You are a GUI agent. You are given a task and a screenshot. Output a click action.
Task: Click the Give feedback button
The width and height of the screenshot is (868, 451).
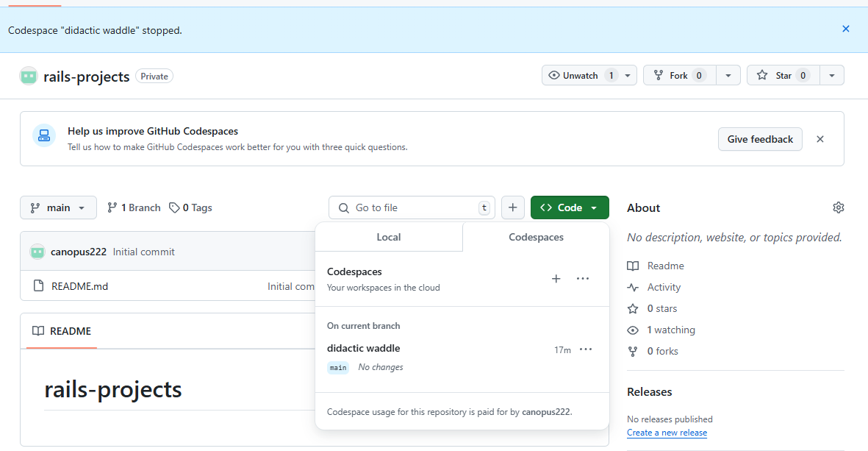pos(760,139)
